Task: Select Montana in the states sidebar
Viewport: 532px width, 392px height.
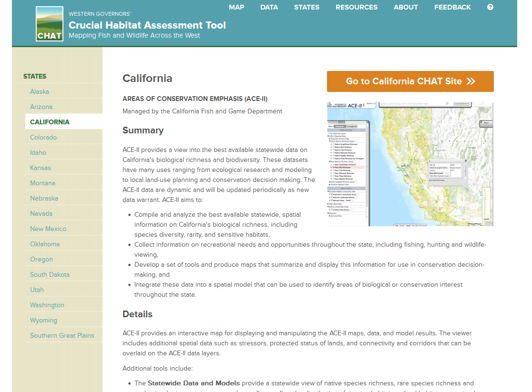Action: [42, 183]
